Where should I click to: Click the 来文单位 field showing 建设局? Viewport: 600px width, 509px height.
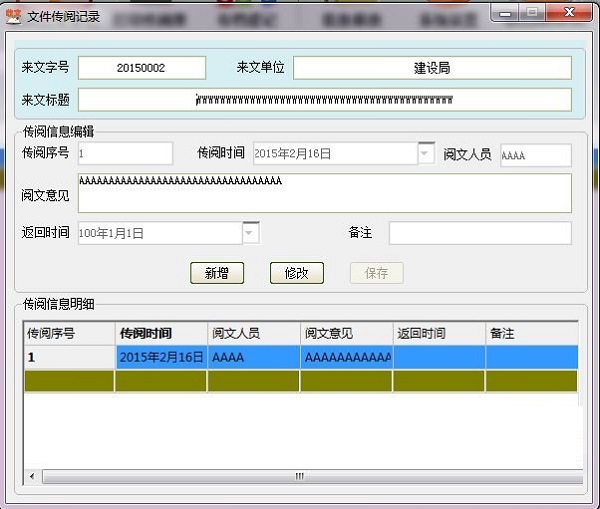tap(432, 68)
